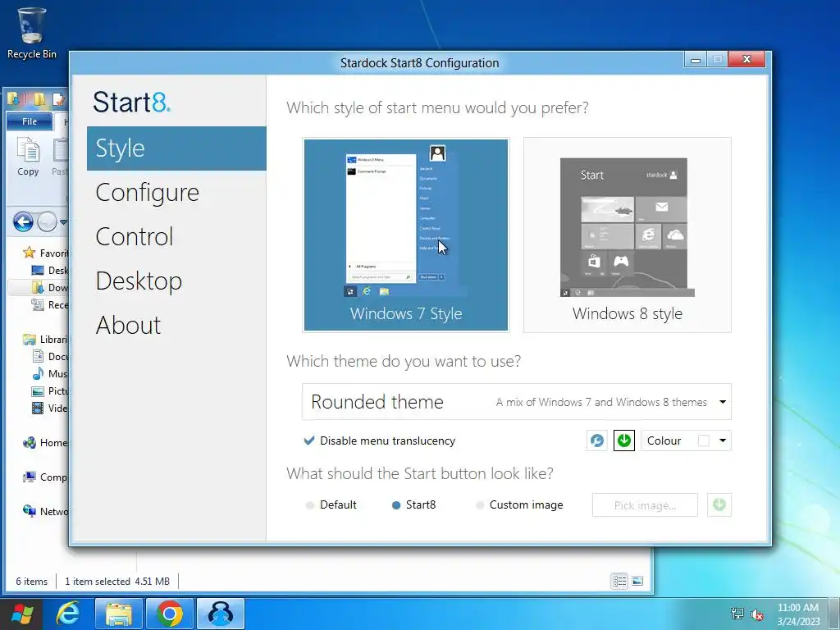
Task: Open the Recycle Bin on desktop
Action: click(x=32, y=33)
